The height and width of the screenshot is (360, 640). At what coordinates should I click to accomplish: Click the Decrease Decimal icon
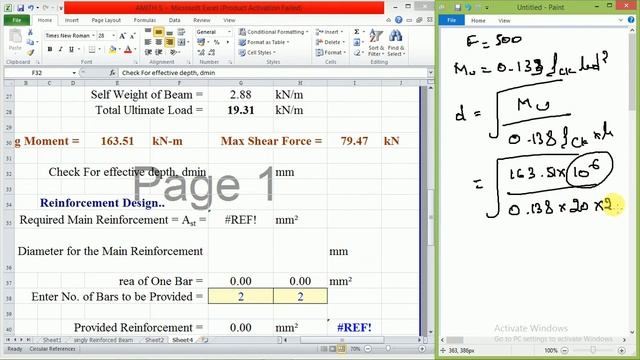click(x=212, y=52)
